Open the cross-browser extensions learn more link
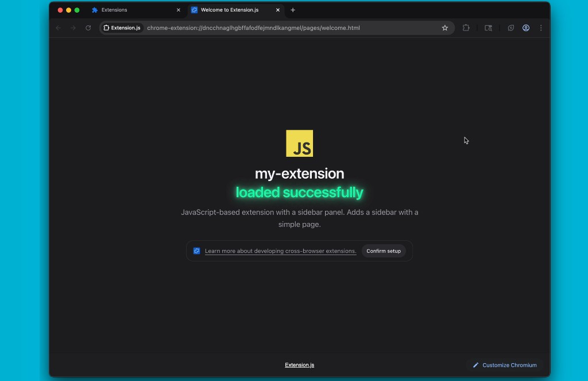This screenshot has height=381, width=588. tap(280, 251)
